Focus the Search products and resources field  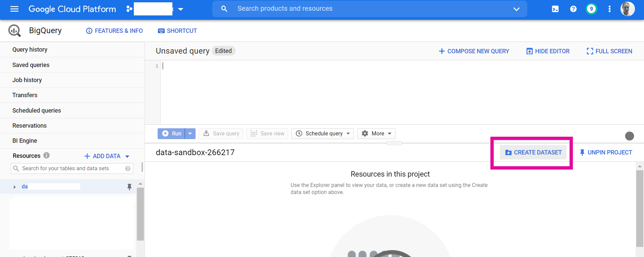coord(370,9)
